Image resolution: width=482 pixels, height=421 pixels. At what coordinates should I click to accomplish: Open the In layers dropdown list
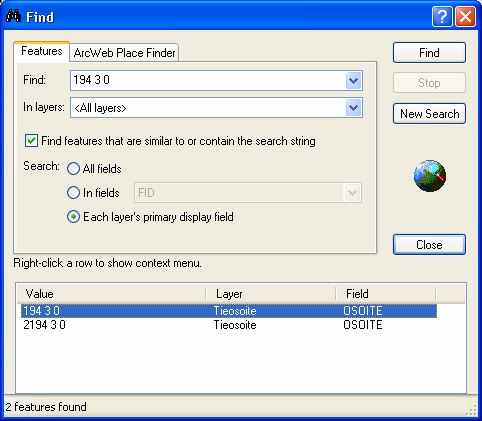pos(353,108)
